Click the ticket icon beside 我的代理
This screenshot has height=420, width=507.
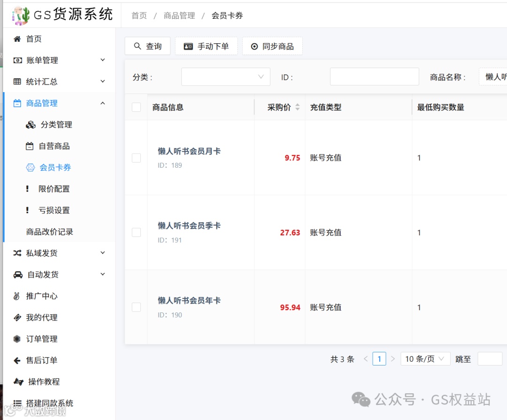pyautogui.click(x=17, y=318)
